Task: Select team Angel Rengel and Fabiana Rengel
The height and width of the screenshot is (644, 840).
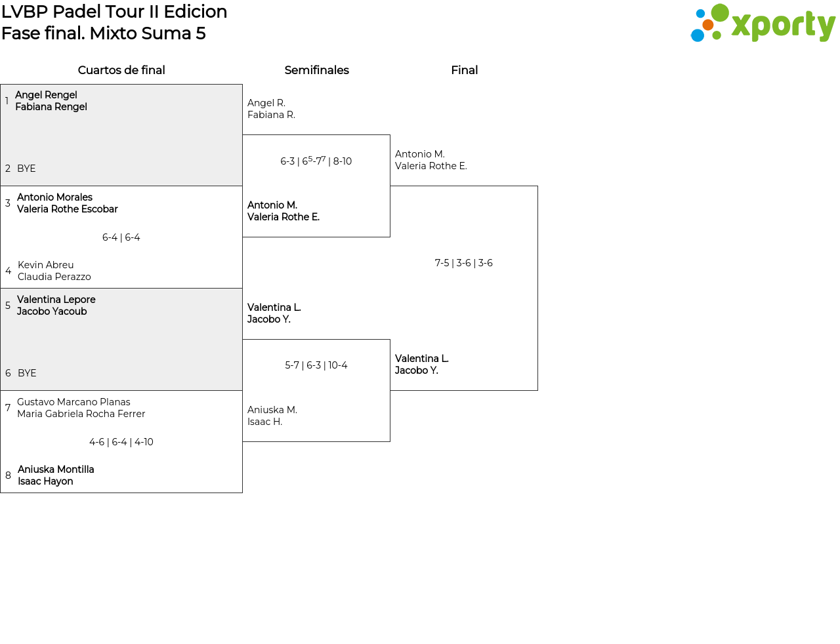Action: click(x=51, y=101)
